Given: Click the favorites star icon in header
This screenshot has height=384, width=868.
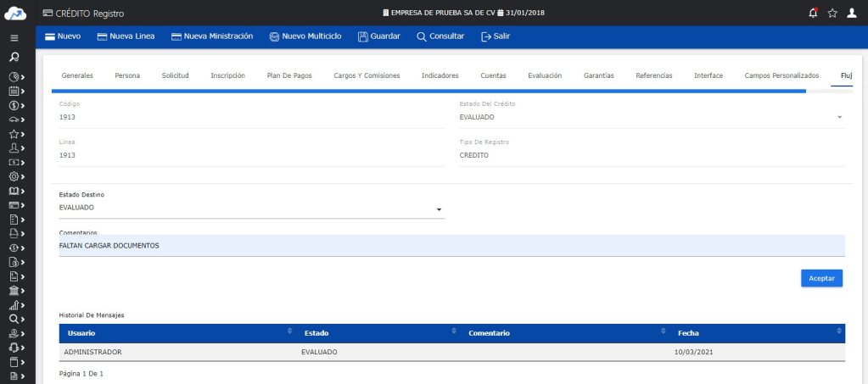Looking at the screenshot, I should tap(832, 12).
